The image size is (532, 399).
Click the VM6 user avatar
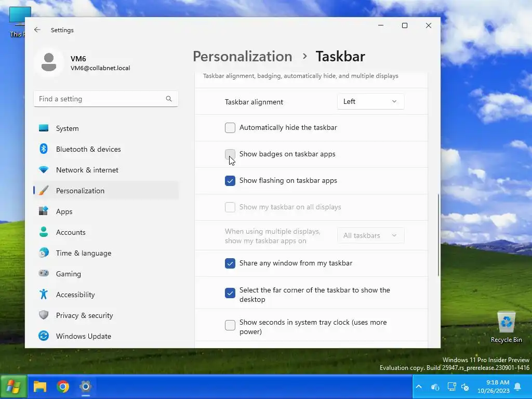point(49,62)
